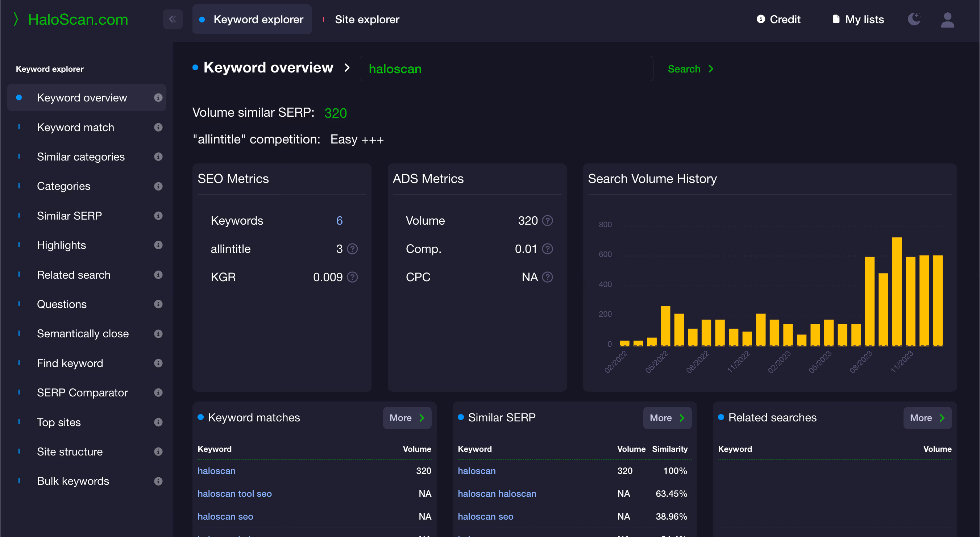Click tallest bar in Search Volume History

(x=897, y=292)
